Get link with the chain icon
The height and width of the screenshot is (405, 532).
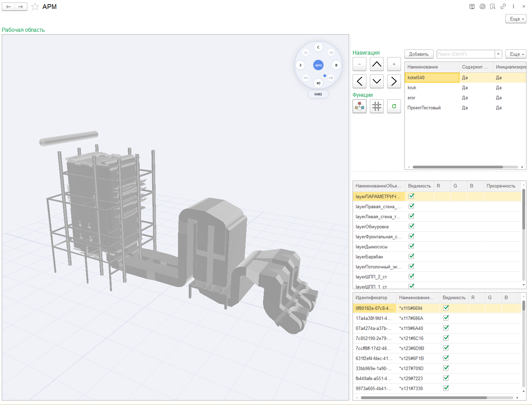[x=503, y=7]
